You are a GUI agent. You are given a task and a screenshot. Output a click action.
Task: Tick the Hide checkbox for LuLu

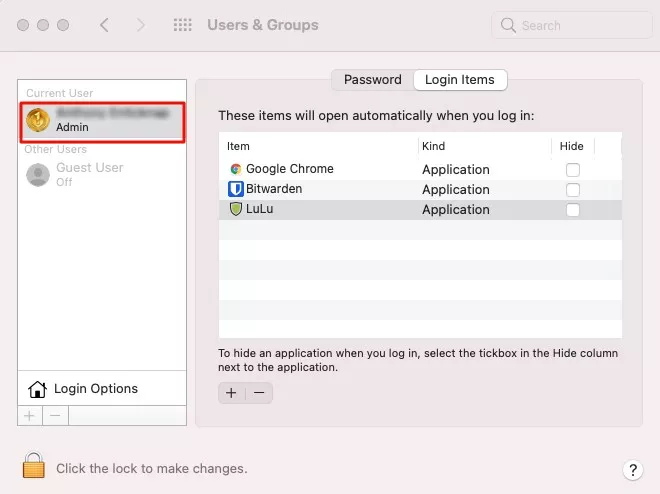click(573, 210)
